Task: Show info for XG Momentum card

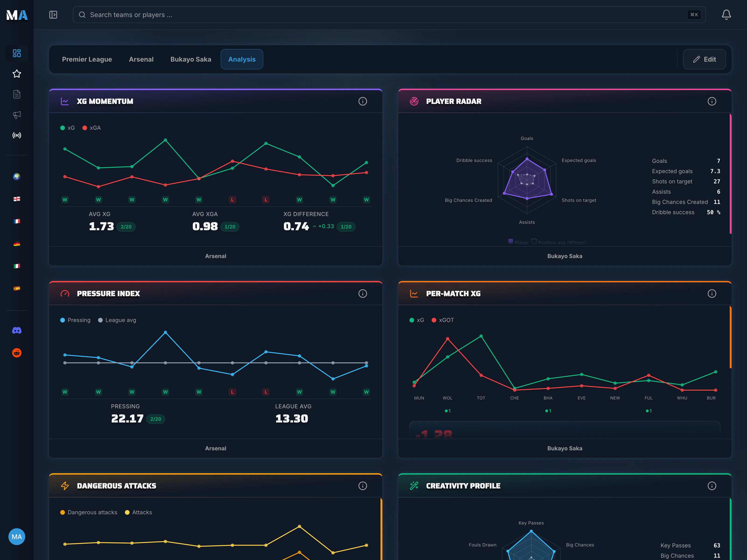Action: pos(363,101)
